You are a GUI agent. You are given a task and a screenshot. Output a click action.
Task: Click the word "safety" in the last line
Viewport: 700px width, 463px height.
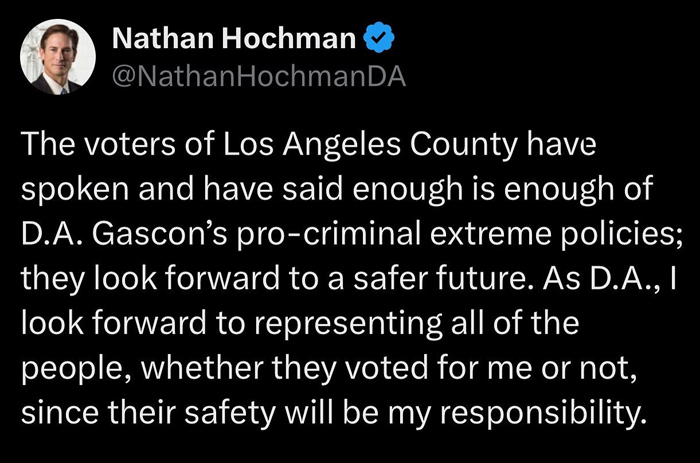[x=229, y=413]
